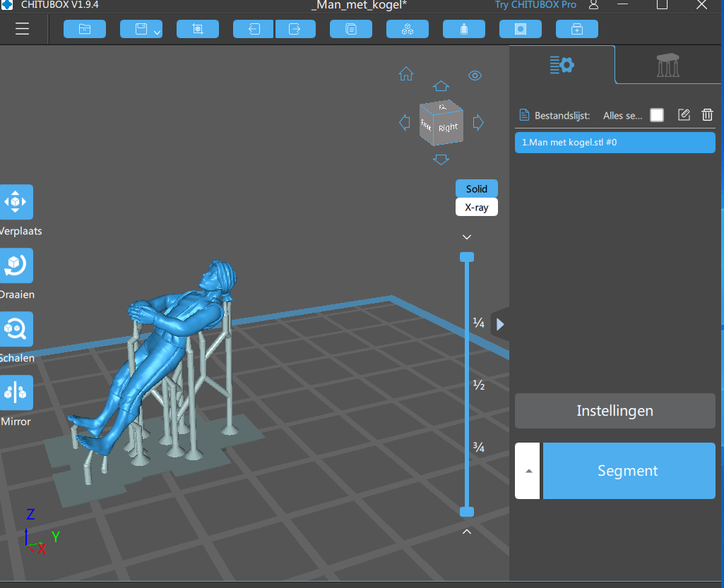Rotate view right with cube arrow

(478, 123)
